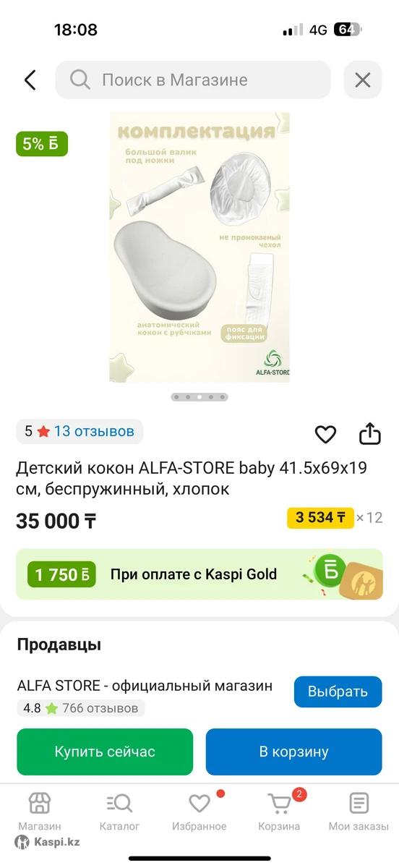Tap the 3 534 ₸ installment badge
This screenshot has width=399, height=868.
click(x=320, y=517)
